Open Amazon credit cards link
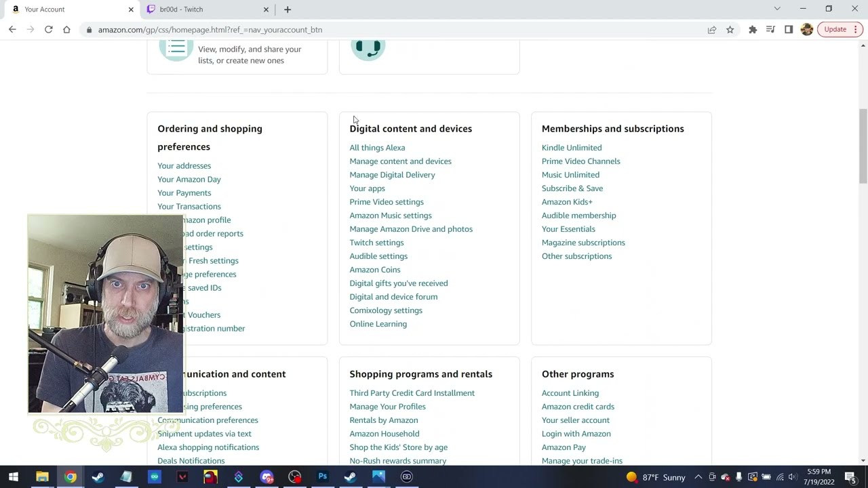The width and height of the screenshot is (868, 488). pyautogui.click(x=578, y=406)
